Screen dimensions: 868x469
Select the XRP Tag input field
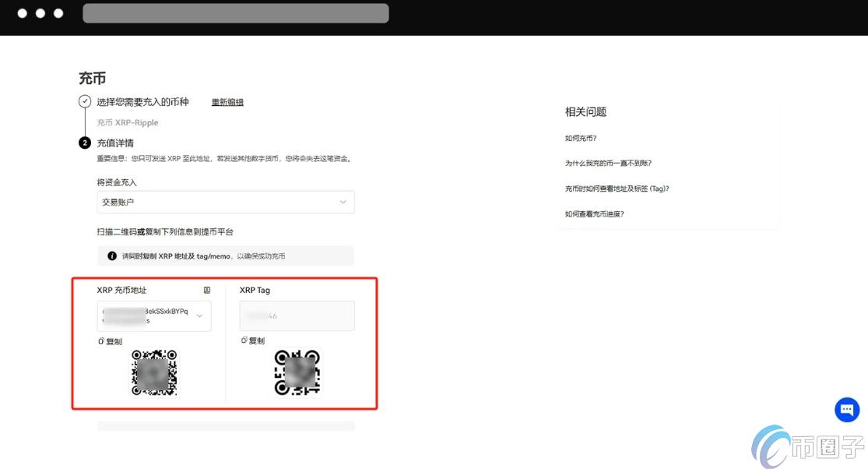tap(297, 316)
